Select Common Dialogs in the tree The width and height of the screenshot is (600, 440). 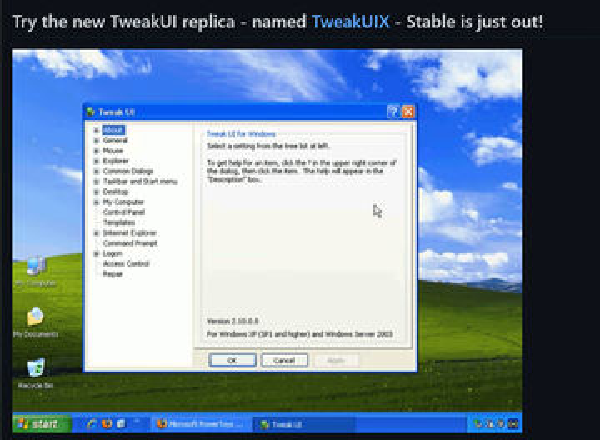click(128, 171)
